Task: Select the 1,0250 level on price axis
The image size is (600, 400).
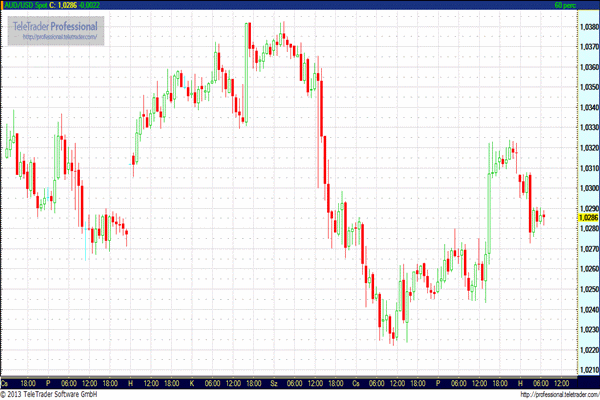Action: (x=588, y=289)
